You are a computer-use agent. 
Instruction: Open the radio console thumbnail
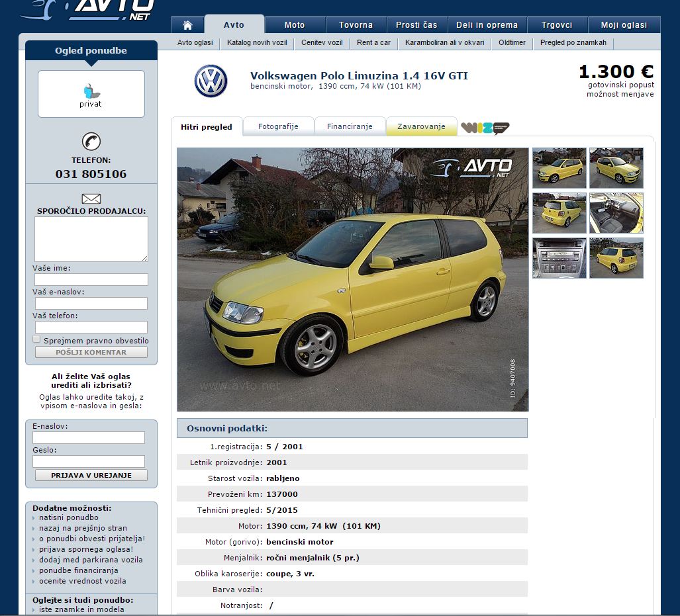point(559,258)
